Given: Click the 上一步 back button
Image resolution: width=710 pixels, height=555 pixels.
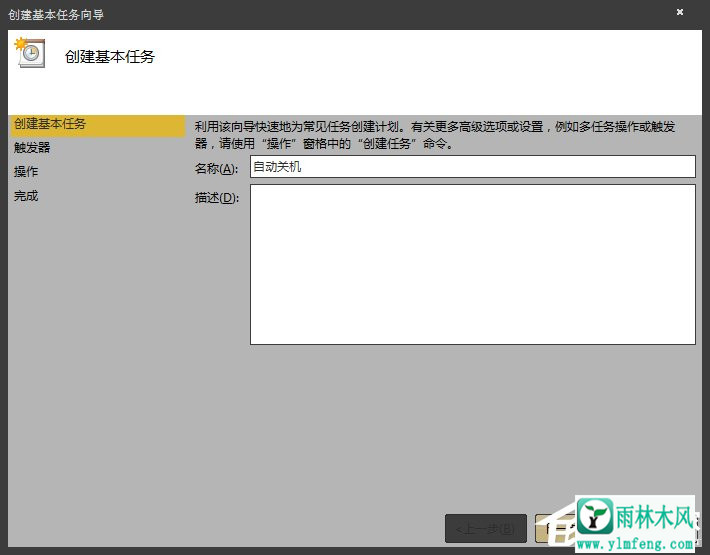Looking at the screenshot, I should [486, 528].
